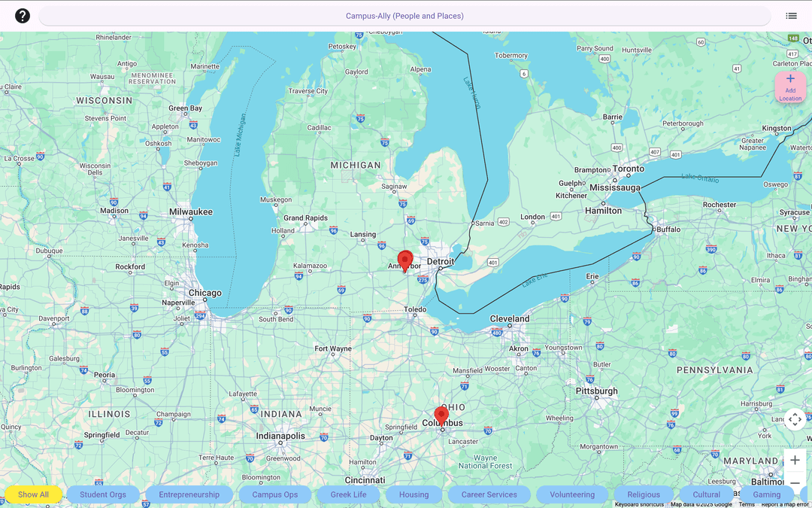812x508 pixels.
Task: Select the red map pin at Columbus
Action: (x=441, y=416)
